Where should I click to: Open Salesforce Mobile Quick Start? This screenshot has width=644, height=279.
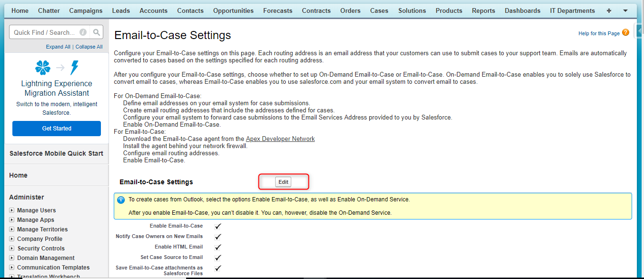[x=56, y=153]
